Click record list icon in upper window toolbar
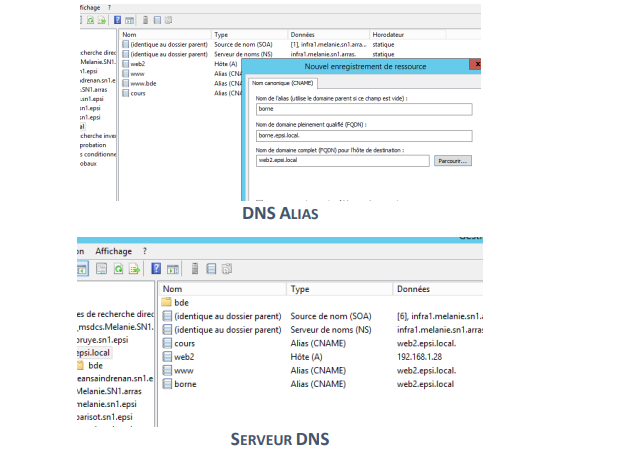The height and width of the screenshot is (453, 640). coord(157,20)
